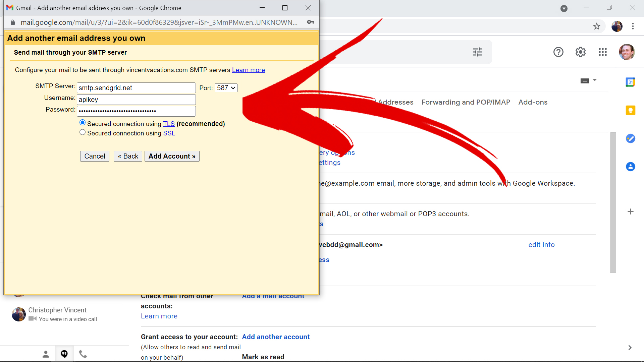The height and width of the screenshot is (362, 644).
Task: Click edit info link
Action: pyautogui.click(x=542, y=245)
